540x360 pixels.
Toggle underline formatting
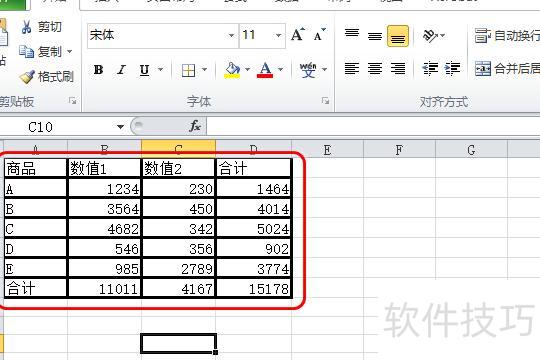tap(145, 70)
